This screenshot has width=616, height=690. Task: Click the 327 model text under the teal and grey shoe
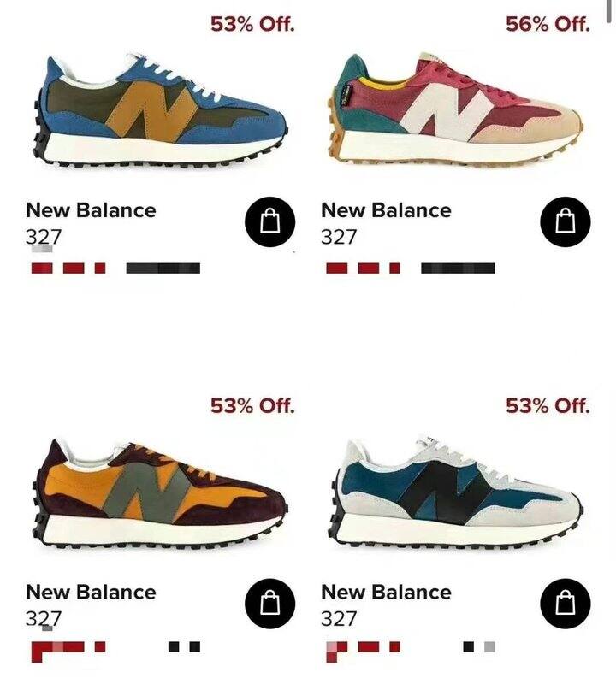click(339, 619)
